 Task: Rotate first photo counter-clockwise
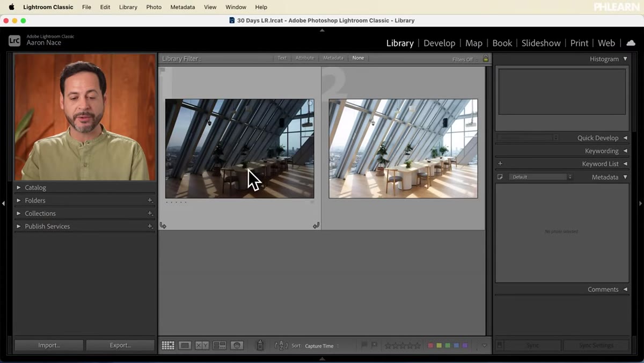(163, 226)
